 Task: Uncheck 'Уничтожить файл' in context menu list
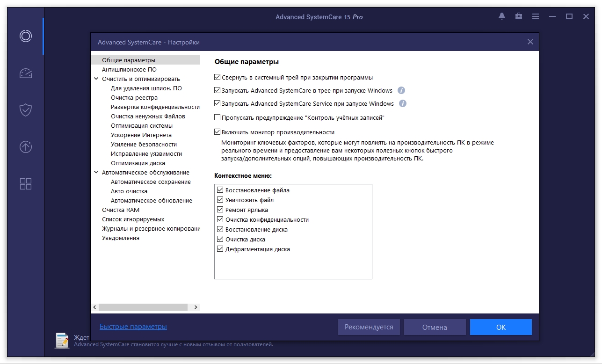point(220,200)
